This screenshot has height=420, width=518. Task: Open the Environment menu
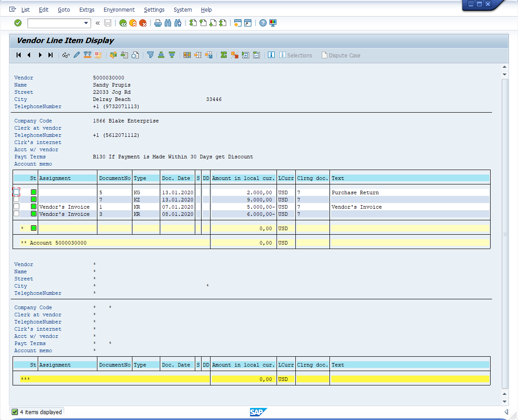[x=119, y=9]
